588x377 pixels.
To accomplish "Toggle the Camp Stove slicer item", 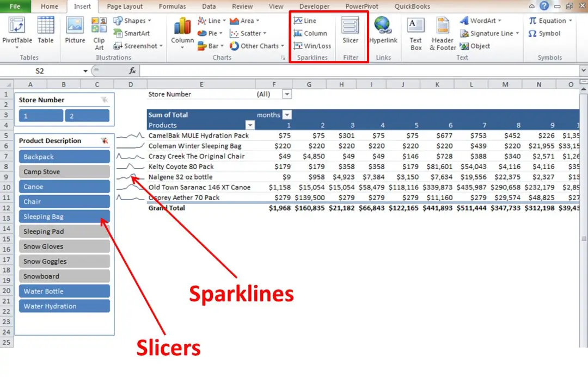I will click(64, 172).
